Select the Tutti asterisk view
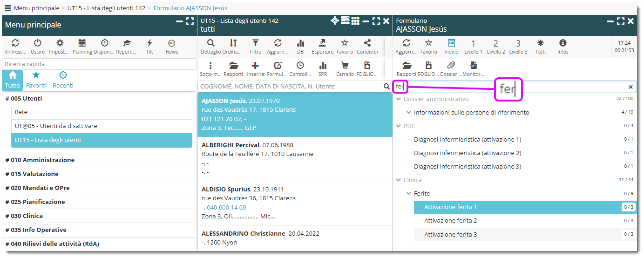644x258 pixels. tap(540, 43)
